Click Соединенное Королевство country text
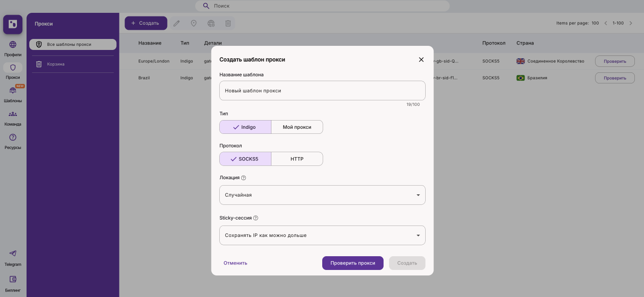This screenshot has height=297, width=644. (556, 61)
